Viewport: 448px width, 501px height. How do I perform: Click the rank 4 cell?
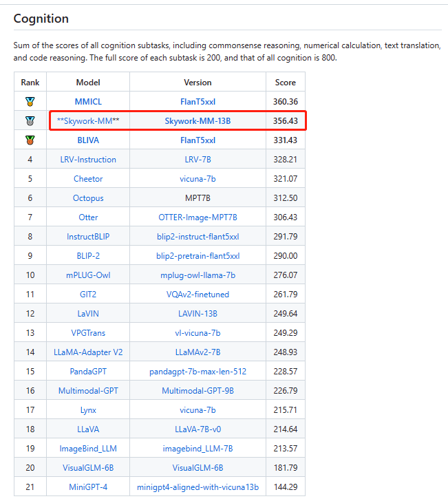point(30,160)
